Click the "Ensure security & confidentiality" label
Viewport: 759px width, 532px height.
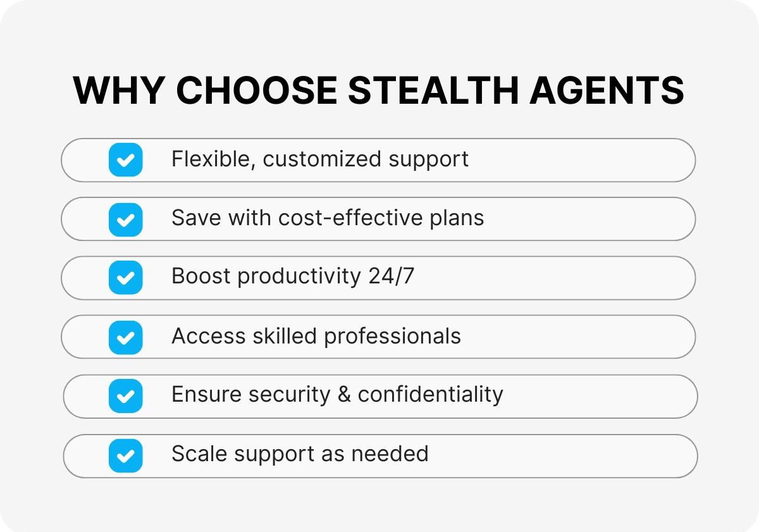coord(336,395)
